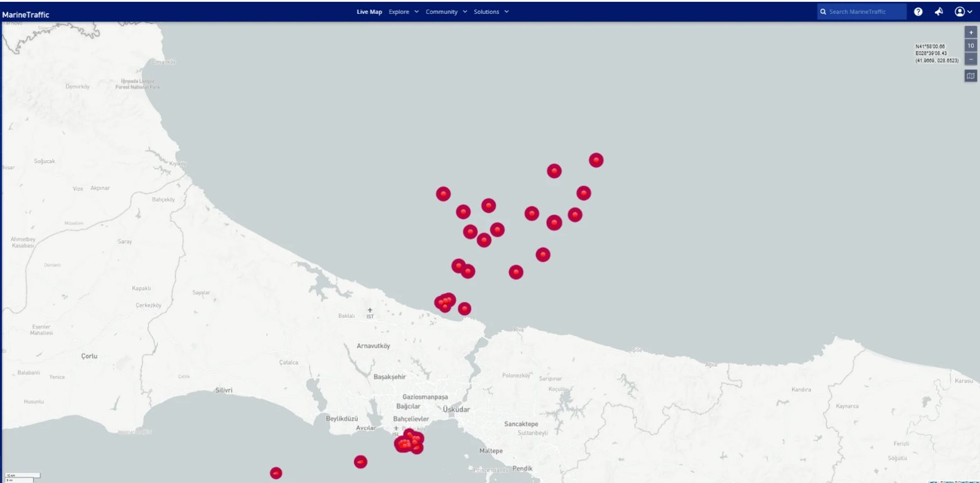Expand the Community dropdown menu
This screenshot has width=980, height=483.
(446, 12)
